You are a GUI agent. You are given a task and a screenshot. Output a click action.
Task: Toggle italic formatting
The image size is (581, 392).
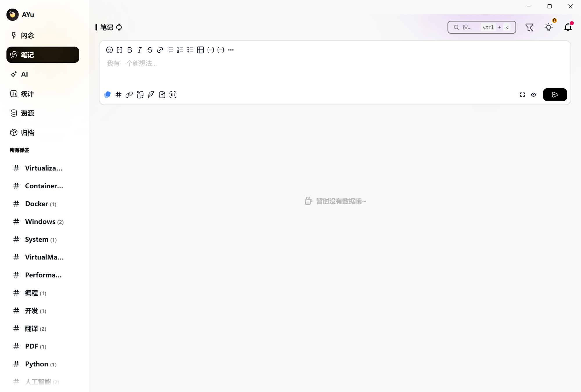coord(140,50)
